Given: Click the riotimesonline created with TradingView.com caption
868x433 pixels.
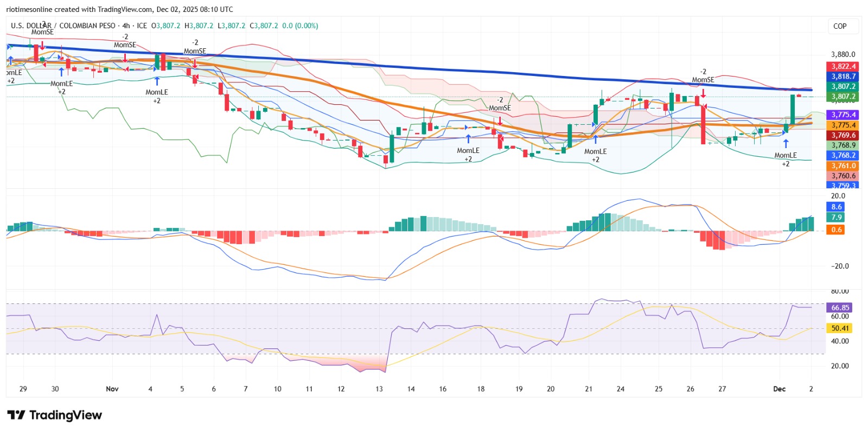Looking at the screenshot, I should pyautogui.click(x=119, y=9).
